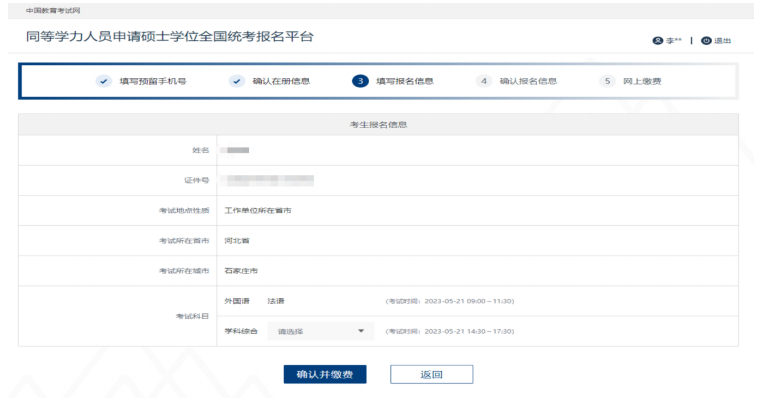Viewport: 761px width, 401px height.
Task: Click the 考试地点性质 row label
Action: [184, 211]
